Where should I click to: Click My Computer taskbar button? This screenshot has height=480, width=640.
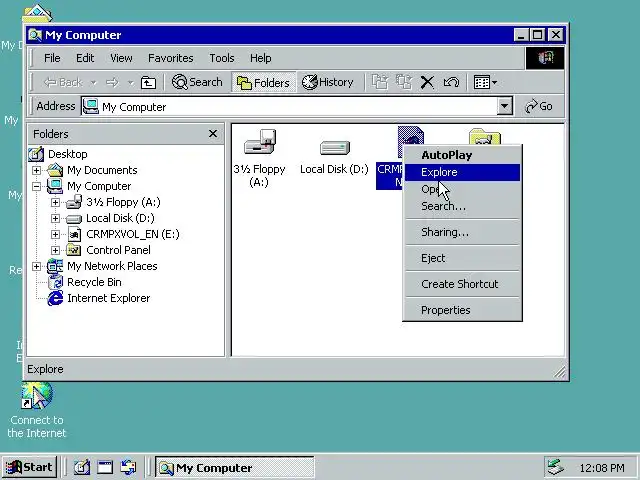coord(235,468)
